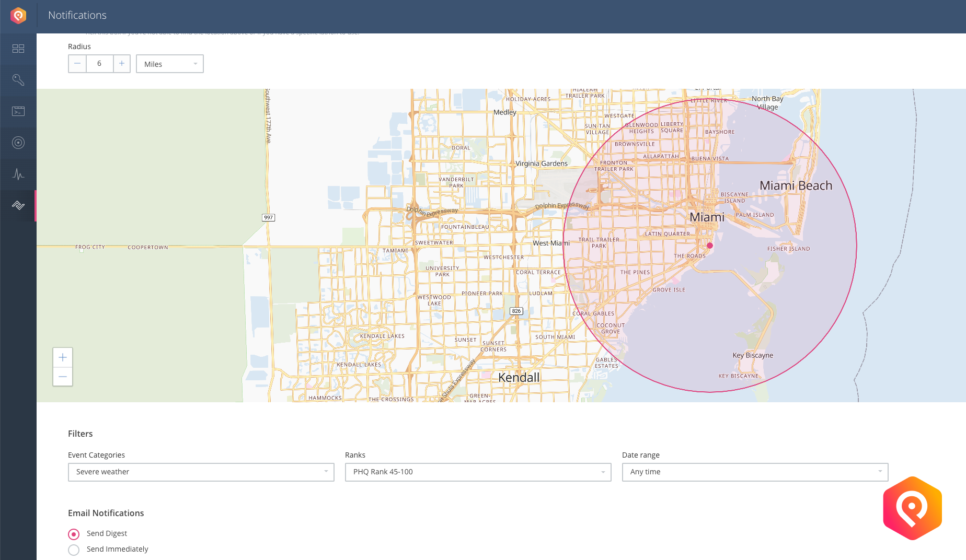Click the pink center marker on the map
Viewport: 966px width, 560px height.
710,246
